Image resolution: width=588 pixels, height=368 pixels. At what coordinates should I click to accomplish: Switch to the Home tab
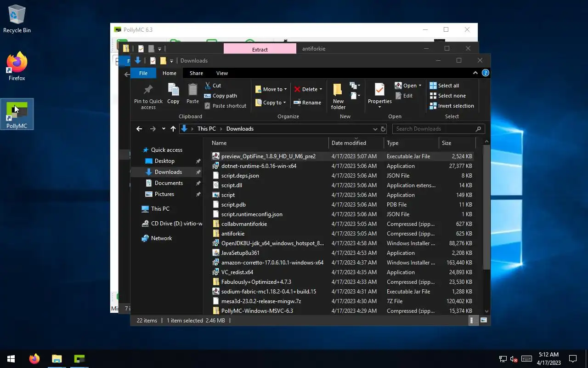(169, 73)
